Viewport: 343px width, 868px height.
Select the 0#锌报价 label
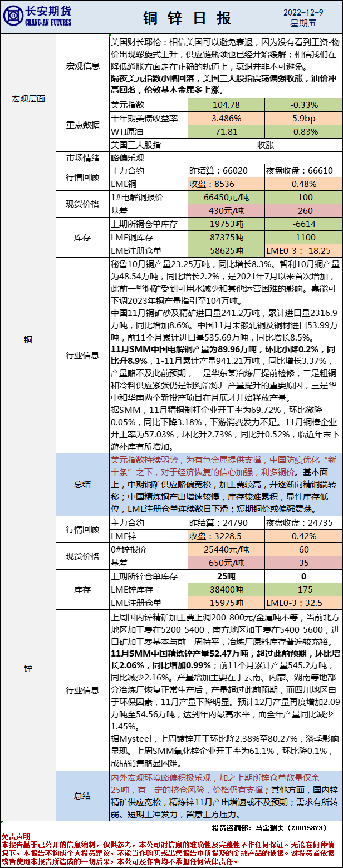pos(149,550)
